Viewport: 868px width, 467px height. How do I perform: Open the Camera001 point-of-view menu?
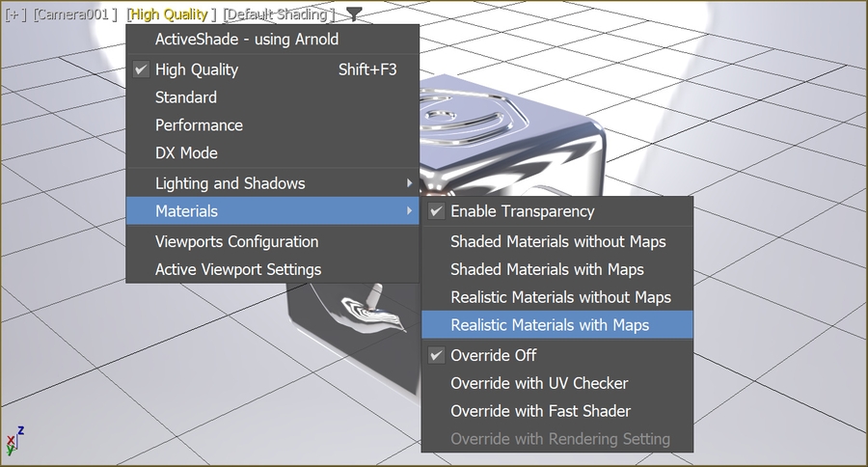click(75, 14)
